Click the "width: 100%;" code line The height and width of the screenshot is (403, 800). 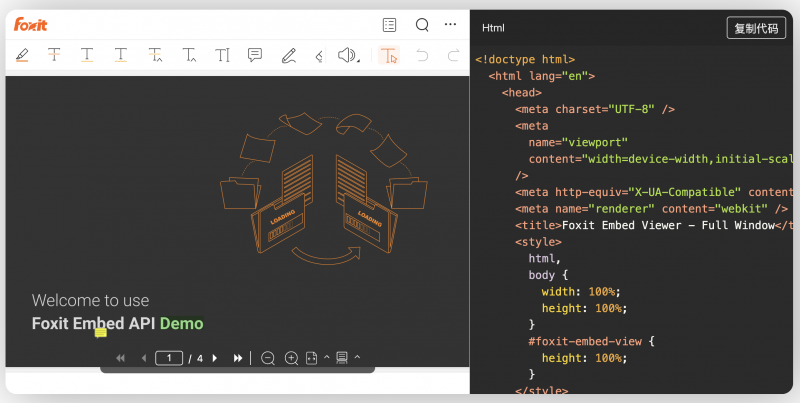[x=581, y=291]
